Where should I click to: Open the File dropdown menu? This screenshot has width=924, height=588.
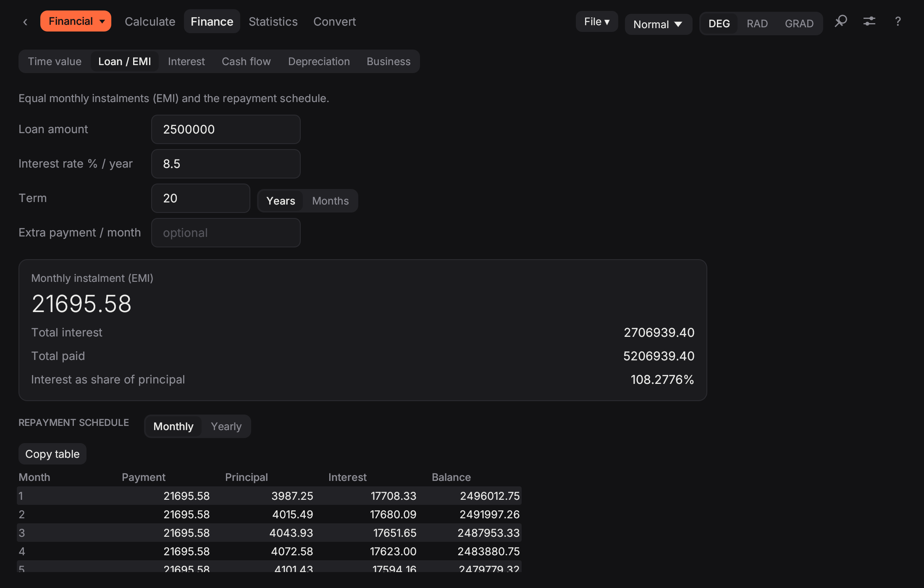(597, 21)
